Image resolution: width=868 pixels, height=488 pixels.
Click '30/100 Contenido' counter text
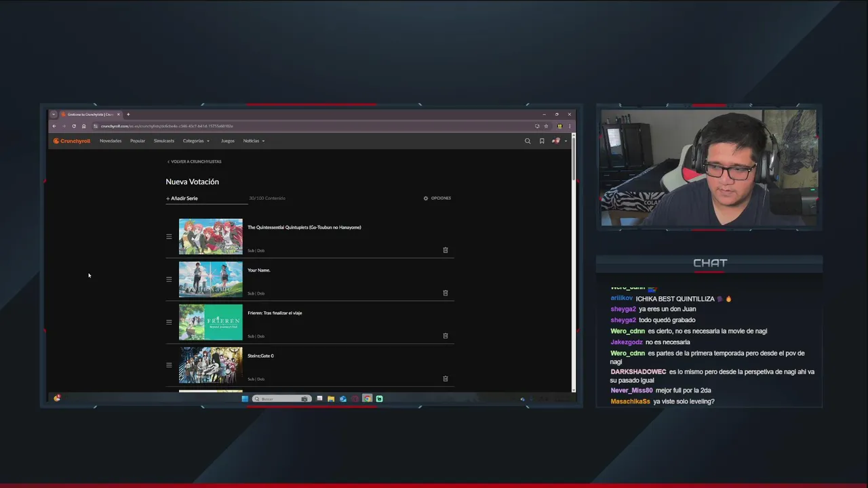[267, 199]
